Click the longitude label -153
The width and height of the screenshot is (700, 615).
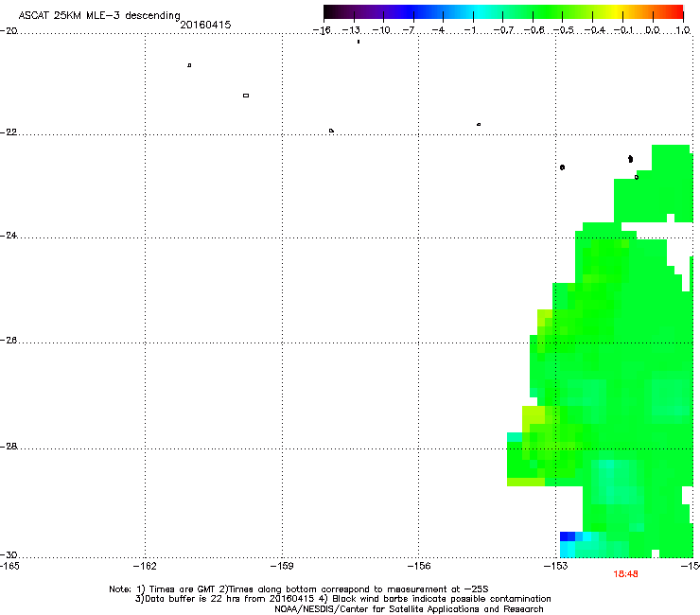pos(556,567)
